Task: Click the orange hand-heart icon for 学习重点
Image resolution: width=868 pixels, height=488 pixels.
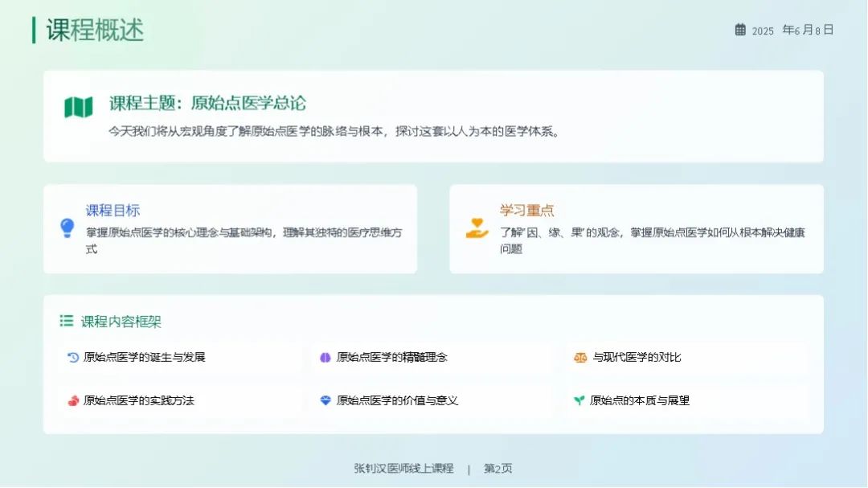Action: 477,228
